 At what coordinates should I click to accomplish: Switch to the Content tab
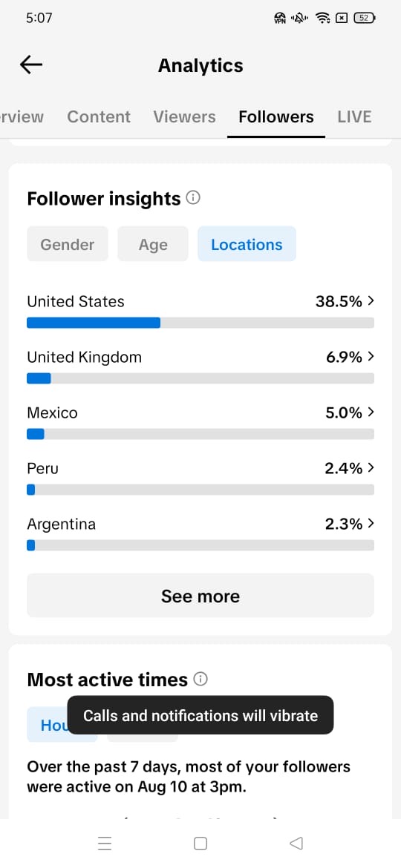tap(99, 116)
